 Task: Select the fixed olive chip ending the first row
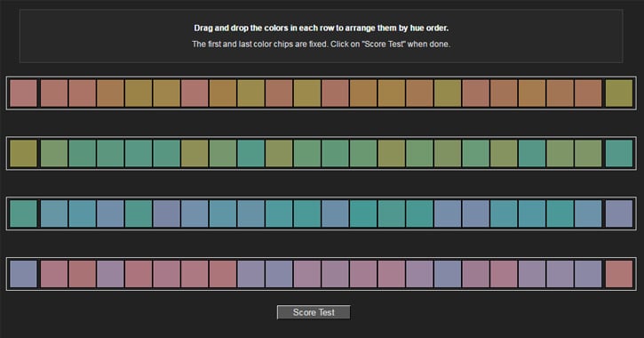(619, 93)
